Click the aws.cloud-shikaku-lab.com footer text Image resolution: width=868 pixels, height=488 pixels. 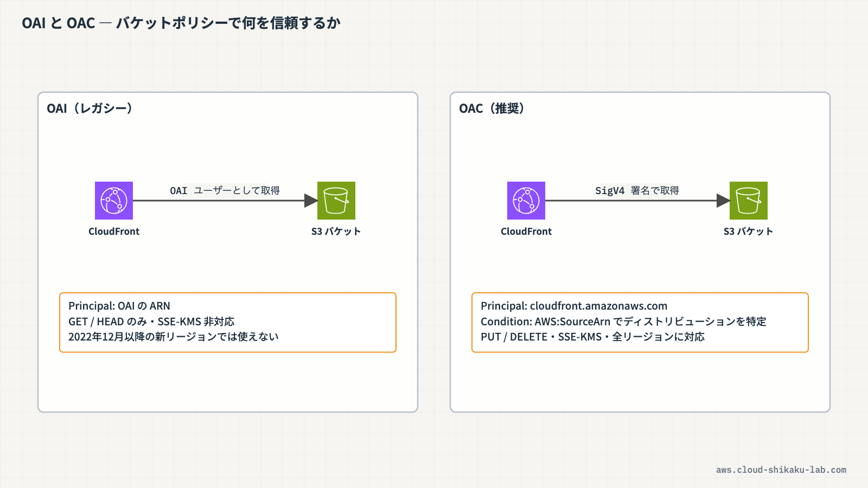781,470
